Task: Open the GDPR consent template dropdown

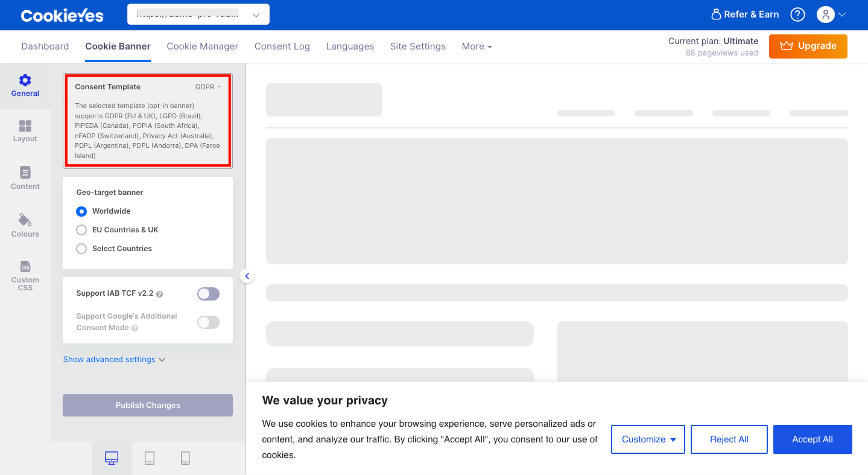Action: pyautogui.click(x=208, y=87)
